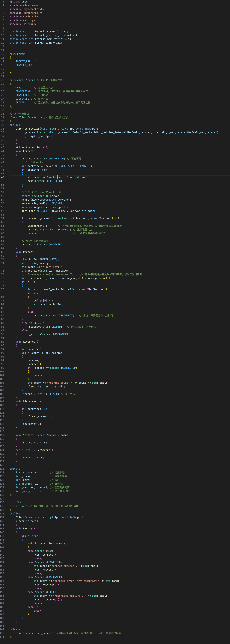Click 'class Client' definition line
Image resolution: width=230 pixels, height=644 pixels.
(x=19, y=506)
